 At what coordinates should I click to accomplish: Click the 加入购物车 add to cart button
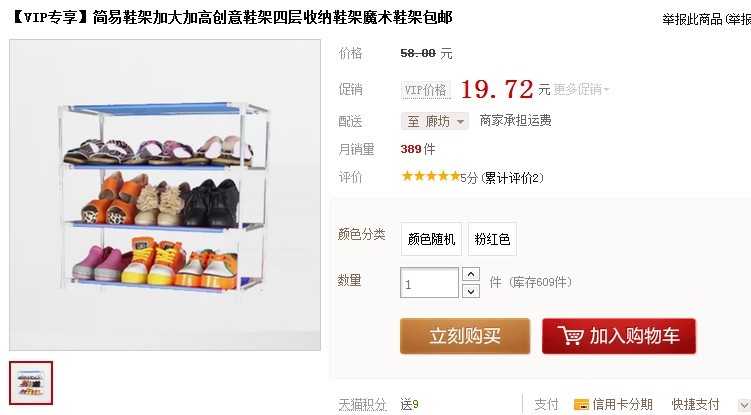pos(619,336)
